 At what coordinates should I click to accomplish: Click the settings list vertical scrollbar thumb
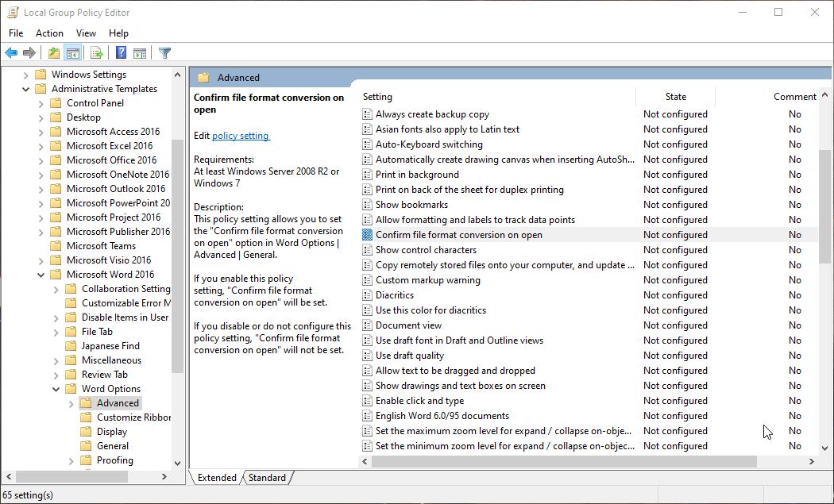[x=825, y=206]
